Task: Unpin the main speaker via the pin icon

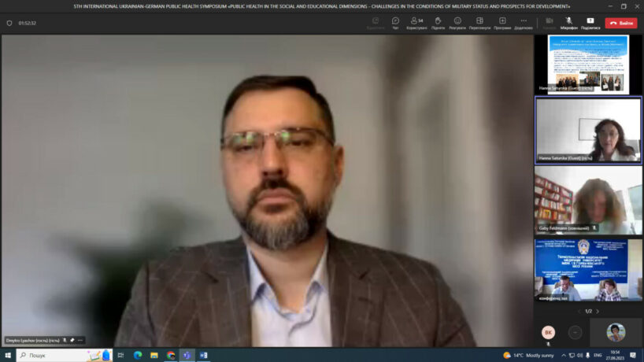Action: coord(72,340)
